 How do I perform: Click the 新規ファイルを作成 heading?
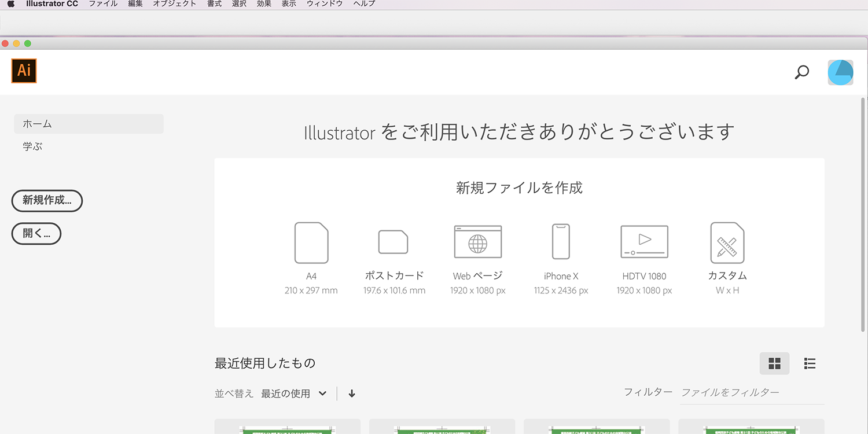[x=519, y=188]
